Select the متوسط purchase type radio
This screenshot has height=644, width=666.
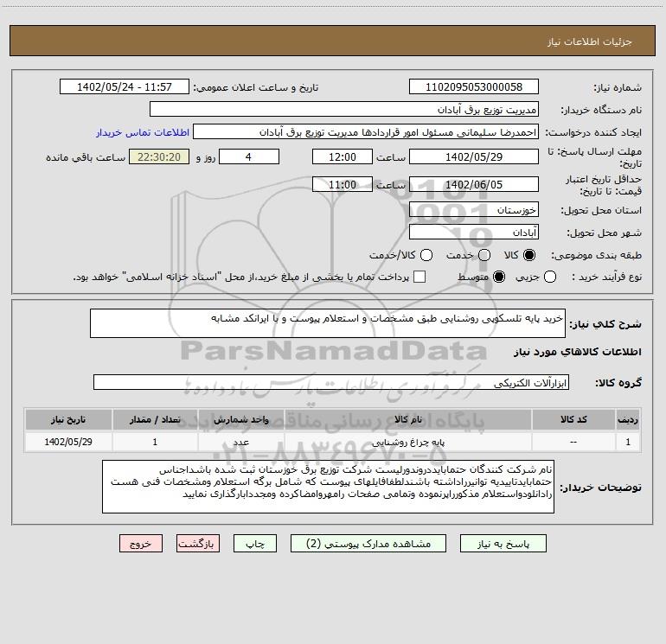point(499,277)
